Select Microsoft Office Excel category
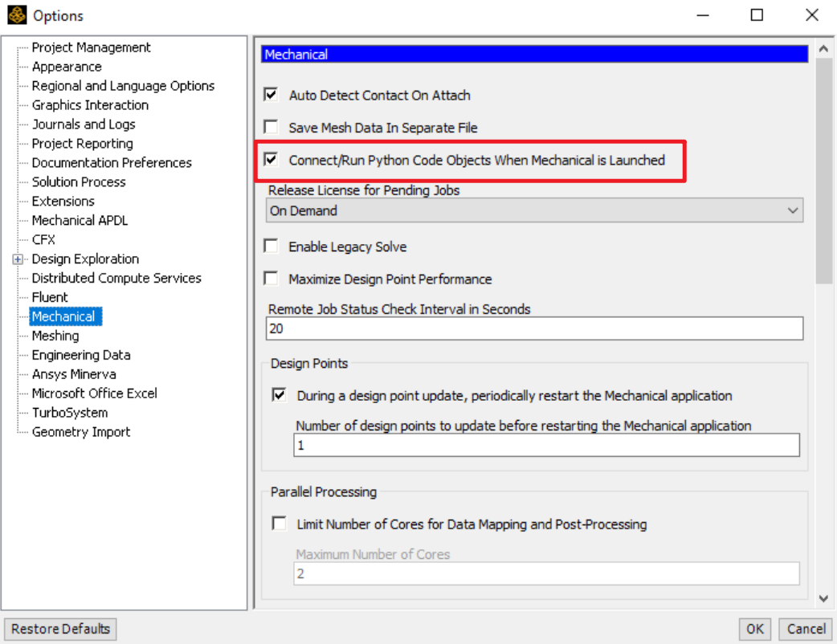The image size is (837, 644). click(95, 393)
